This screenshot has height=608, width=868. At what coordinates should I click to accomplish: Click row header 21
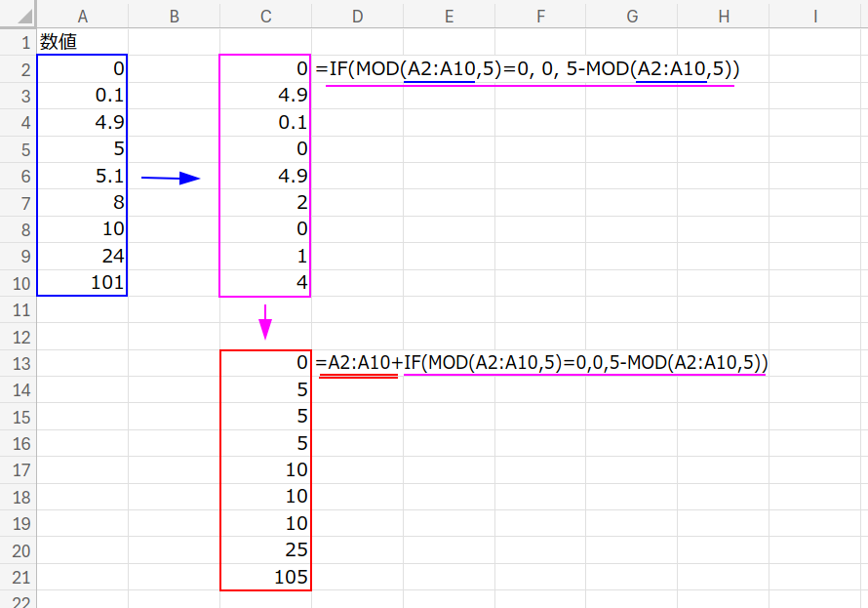(x=18, y=578)
